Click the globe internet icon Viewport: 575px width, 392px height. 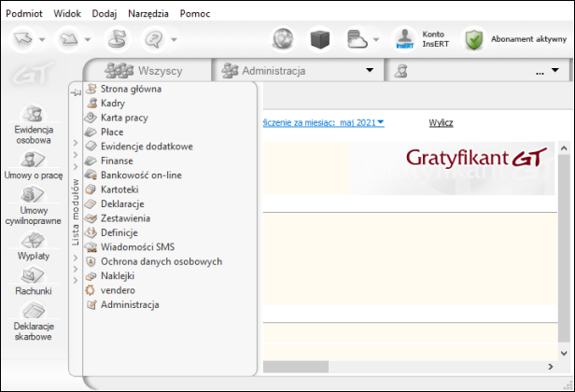pyautogui.click(x=283, y=38)
